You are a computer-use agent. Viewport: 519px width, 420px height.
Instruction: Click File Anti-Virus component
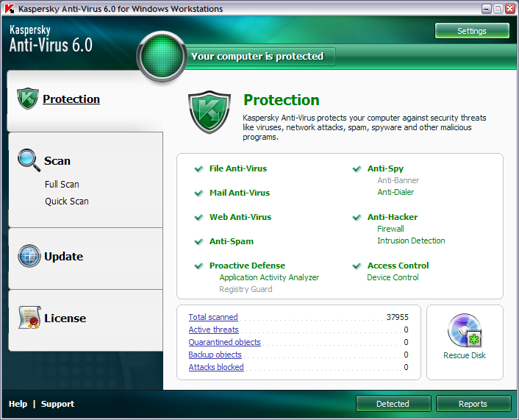pyautogui.click(x=238, y=168)
